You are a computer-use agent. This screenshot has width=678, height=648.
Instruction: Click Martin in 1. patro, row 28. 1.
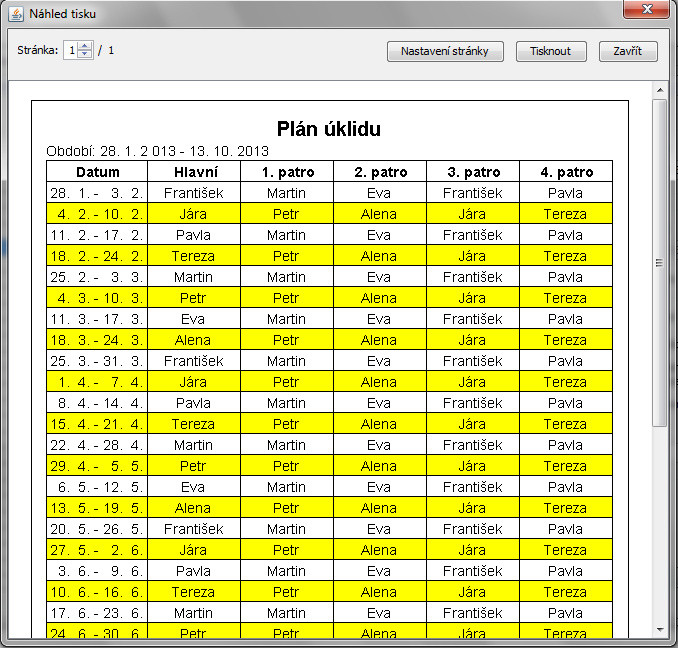click(x=286, y=193)
